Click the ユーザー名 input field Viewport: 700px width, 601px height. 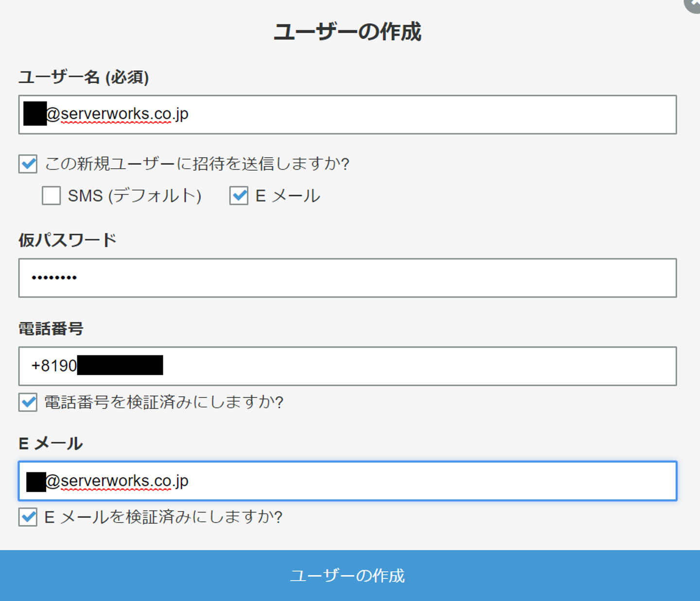point(347,115)
